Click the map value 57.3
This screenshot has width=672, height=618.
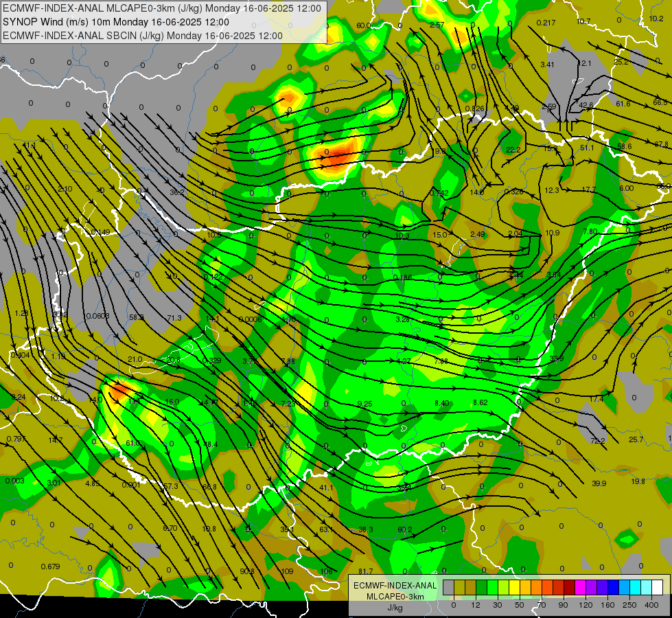170,486
